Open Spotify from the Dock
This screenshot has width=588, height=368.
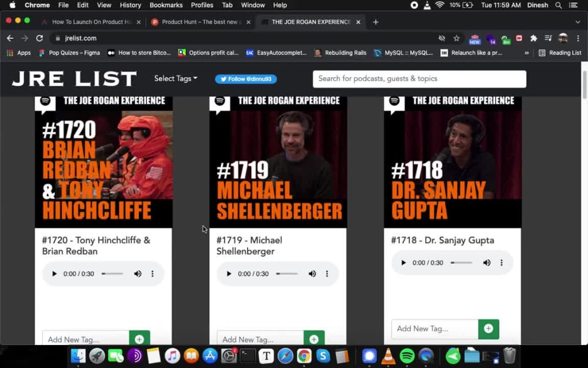tap(407, 356)
